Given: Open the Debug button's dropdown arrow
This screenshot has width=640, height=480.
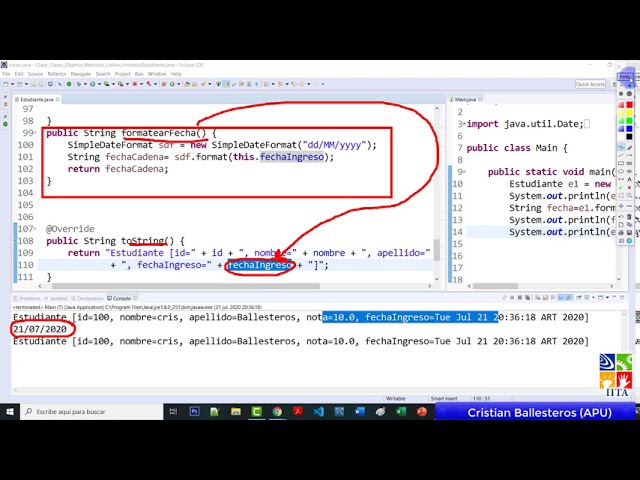Looking at the screenshot, I should coord(85,84).
